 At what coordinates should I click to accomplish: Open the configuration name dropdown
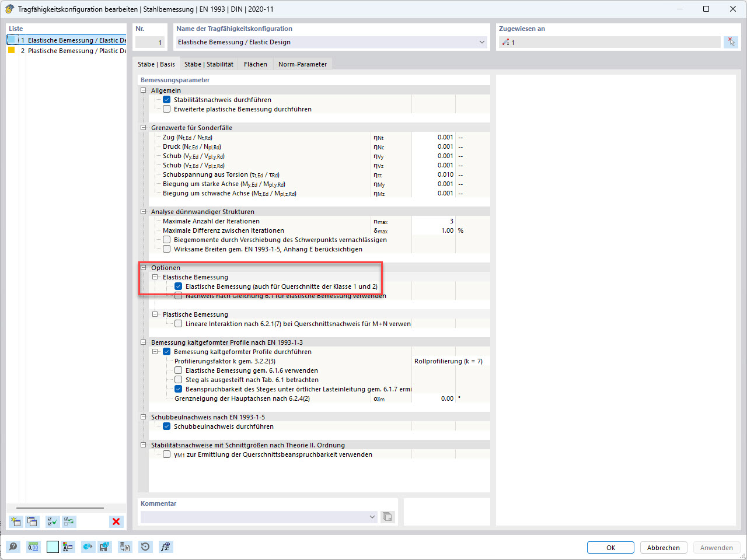pos(482,42)
